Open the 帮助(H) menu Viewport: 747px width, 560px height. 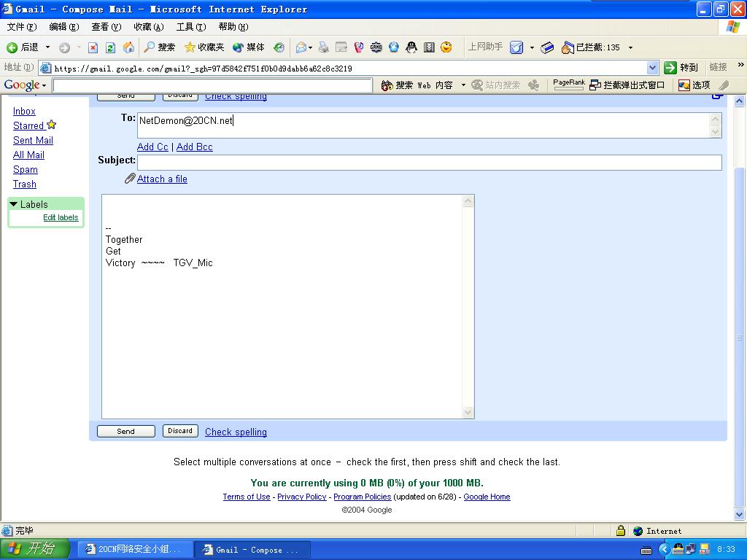[233, 27]
